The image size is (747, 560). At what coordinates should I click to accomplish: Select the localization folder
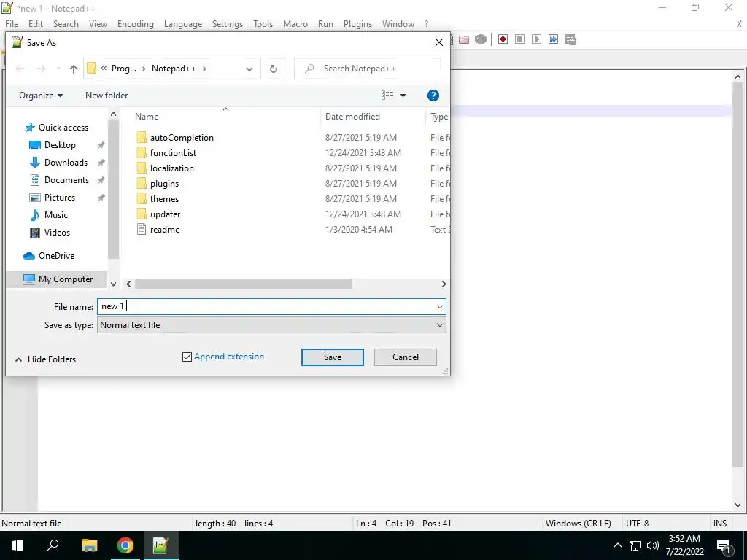tap(172, 168)
